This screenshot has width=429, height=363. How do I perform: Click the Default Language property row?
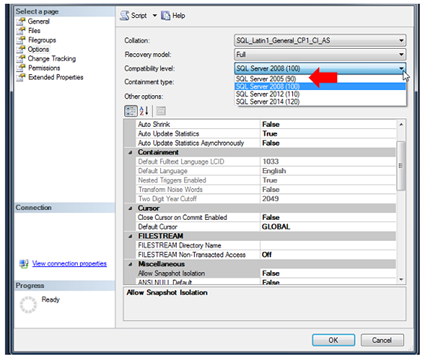(266, 171)
